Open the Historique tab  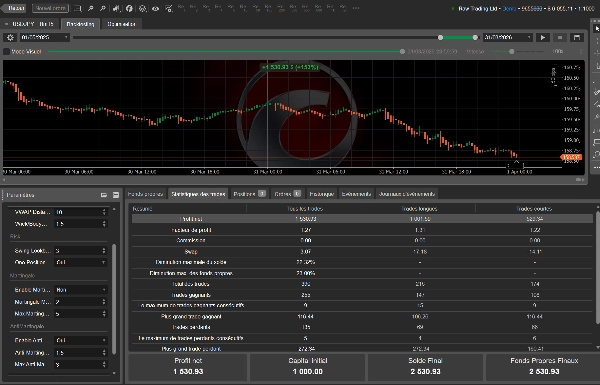pos(321,194)
